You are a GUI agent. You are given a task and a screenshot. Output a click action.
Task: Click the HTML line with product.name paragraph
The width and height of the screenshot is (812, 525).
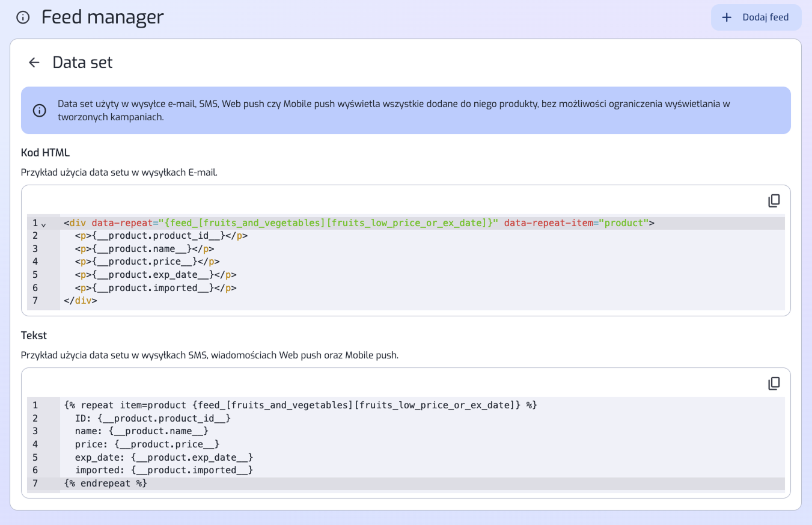coord(144,249)
